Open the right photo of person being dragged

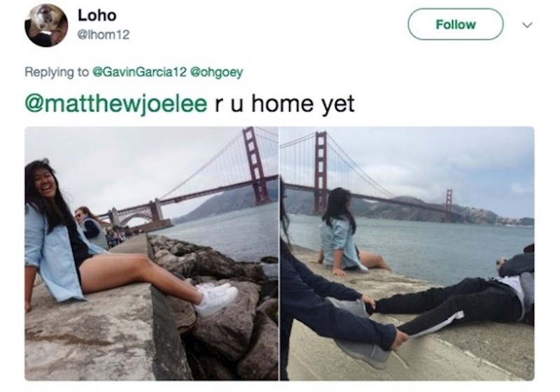[x=407, y=253]
